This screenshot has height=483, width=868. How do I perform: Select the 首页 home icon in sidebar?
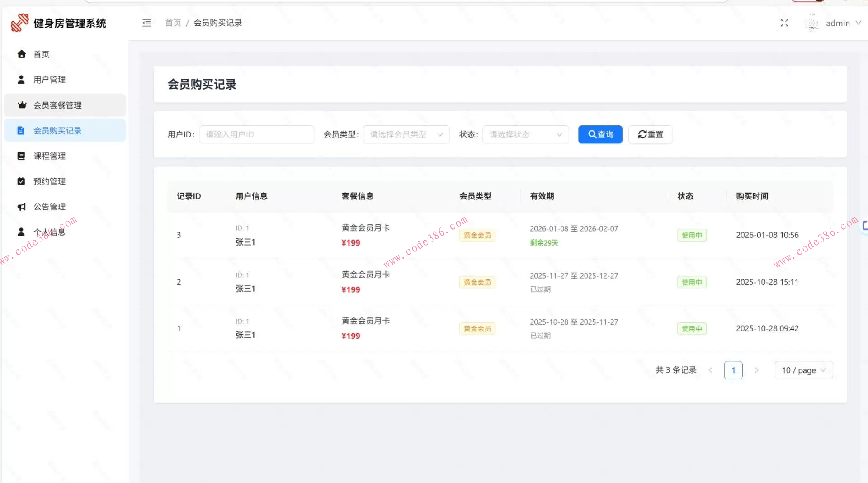click(x=21, y=54)
